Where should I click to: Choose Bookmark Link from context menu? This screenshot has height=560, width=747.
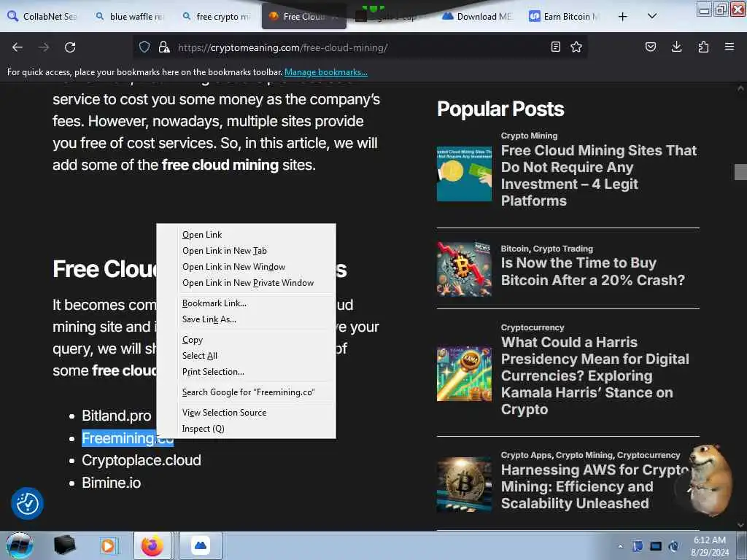click(246, 303)
